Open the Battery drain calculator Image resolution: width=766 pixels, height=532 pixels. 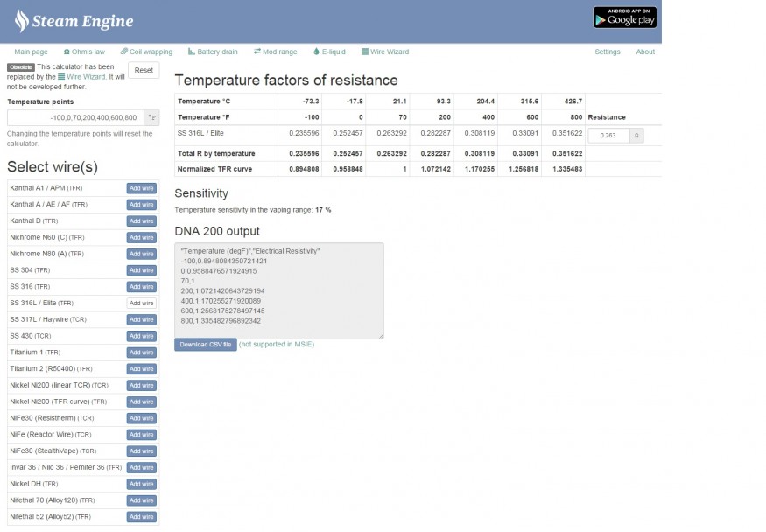(x=213, y=52)
